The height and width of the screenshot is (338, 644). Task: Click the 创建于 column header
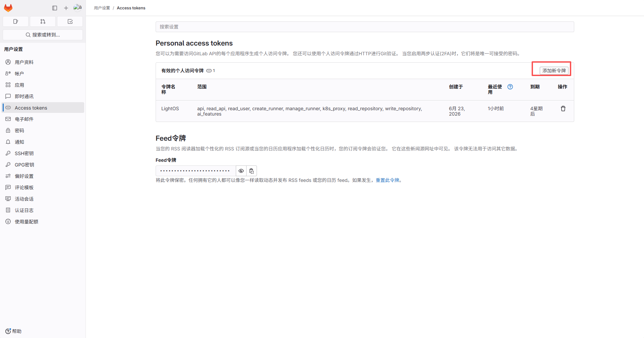[456, 87]
